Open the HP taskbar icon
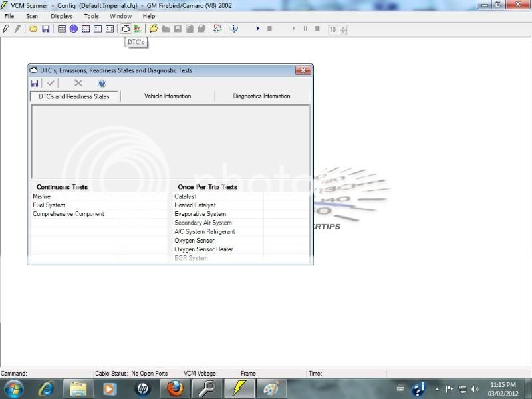This screenshot has width=532, height=399. click(142, 389)
